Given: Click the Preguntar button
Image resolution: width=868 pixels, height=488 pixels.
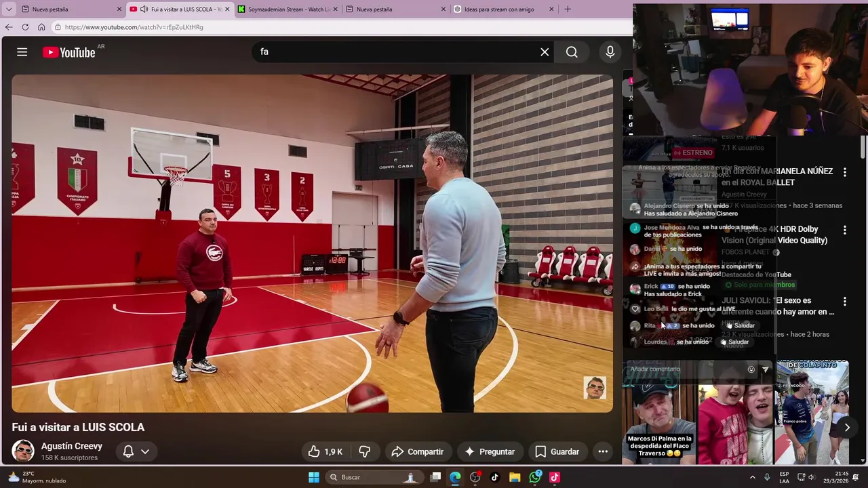Looking at the screenshot, I should (490, 451).
